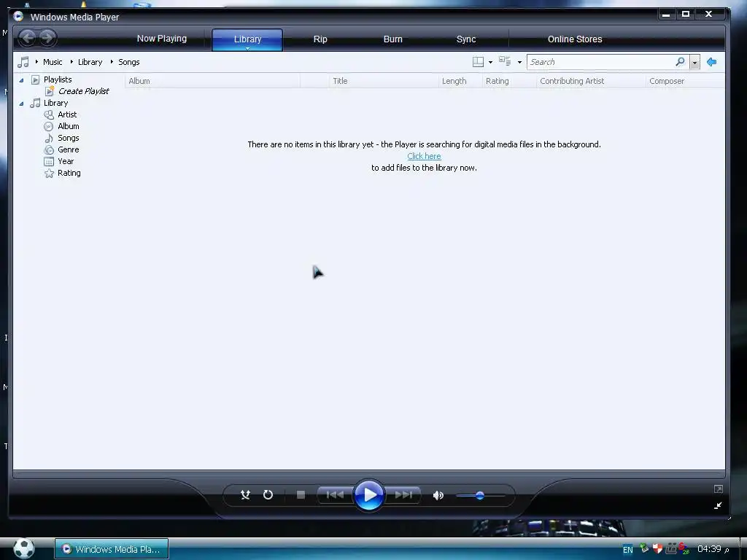Click Create Playlist
The width and height of the screenshot is (747, 560).
coord(83,91)
